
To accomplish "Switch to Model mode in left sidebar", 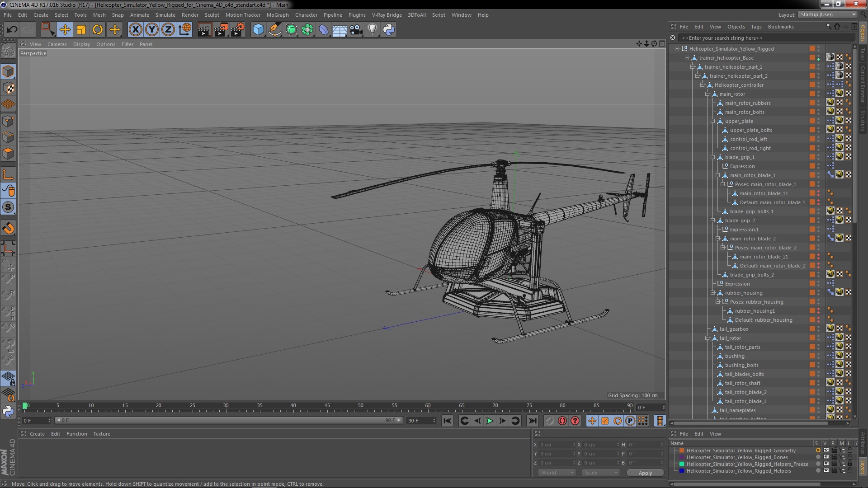I will click(8, 71).
